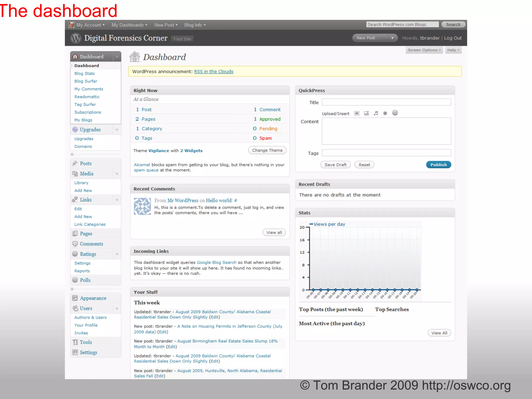
Task: Click the Polls icon in sidebar
Action: coord(75,280)
